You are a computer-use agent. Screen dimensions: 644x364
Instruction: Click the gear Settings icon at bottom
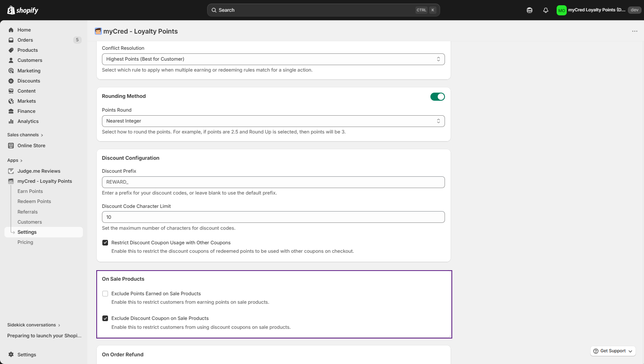(11, 355)
